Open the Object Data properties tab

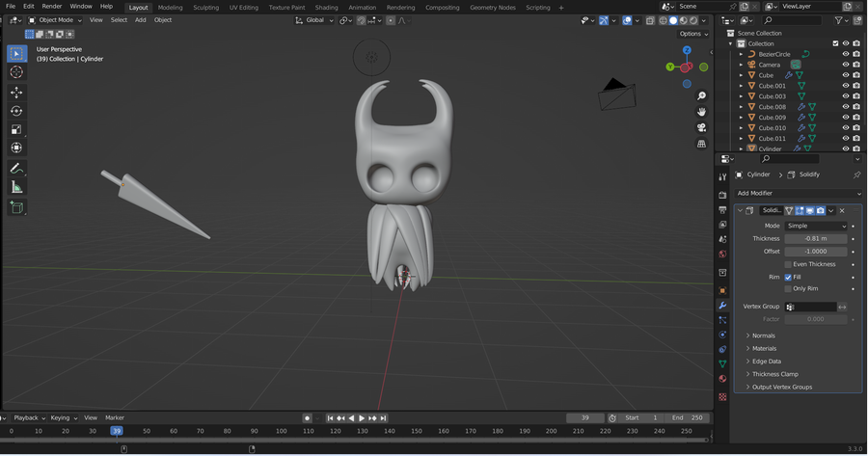[722, 364]
